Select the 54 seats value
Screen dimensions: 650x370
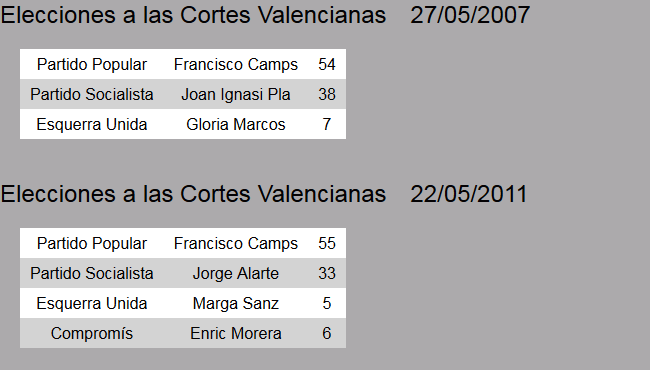pos(327,64)
